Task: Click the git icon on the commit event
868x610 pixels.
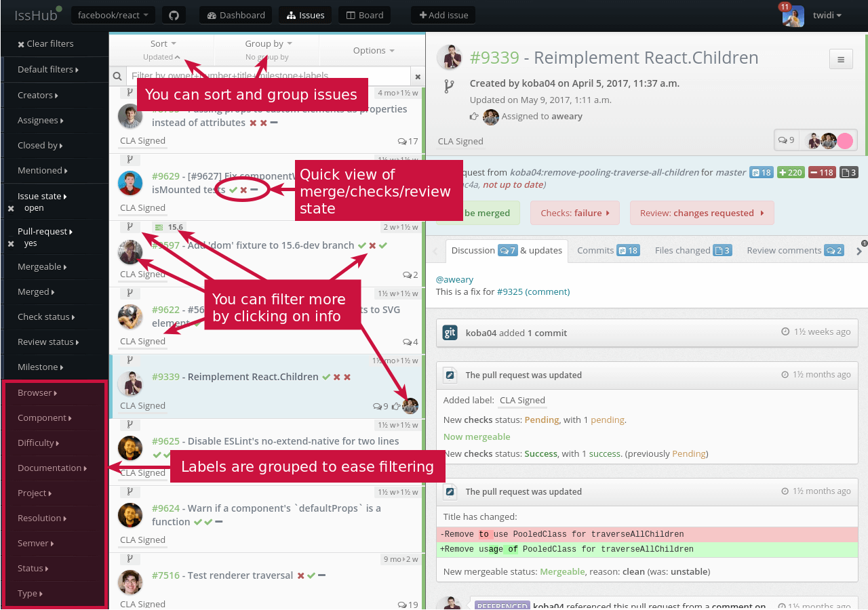Action: coord(450,333)
